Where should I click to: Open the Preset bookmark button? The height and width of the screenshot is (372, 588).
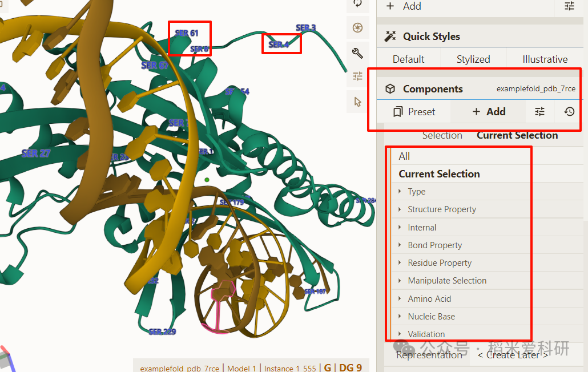[x=414, y=112]
